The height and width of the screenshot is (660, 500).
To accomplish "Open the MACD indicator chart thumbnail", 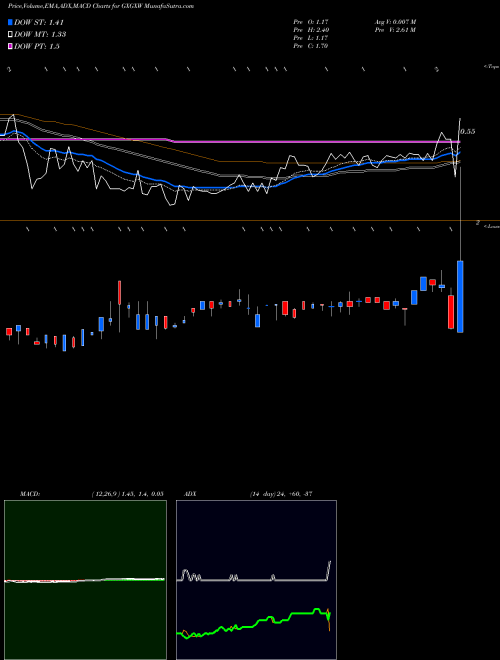I will click(x=85, y=580).
